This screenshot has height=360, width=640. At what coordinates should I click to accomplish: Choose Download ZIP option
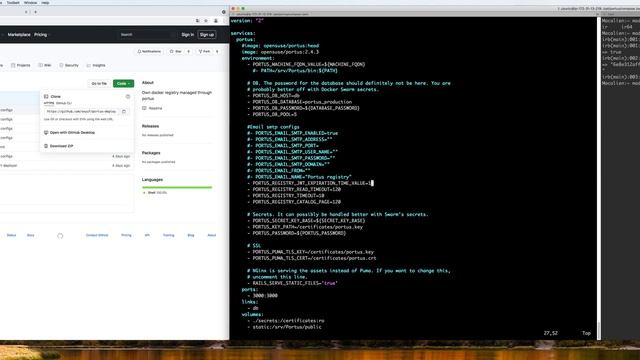(x=59, y=146)
